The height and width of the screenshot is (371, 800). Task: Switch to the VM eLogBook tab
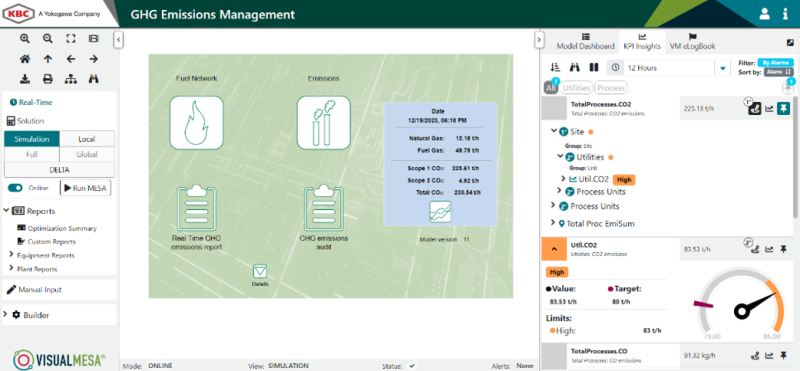692,41
